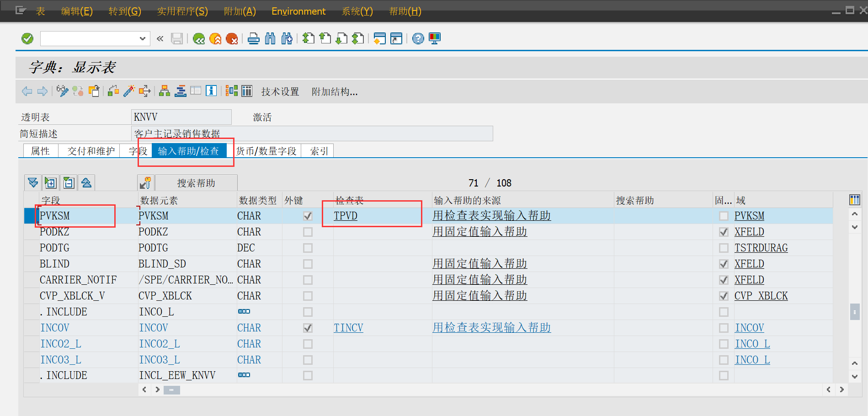
Task: Open the TPVD check table link
Action: click(x=346, y=216)
